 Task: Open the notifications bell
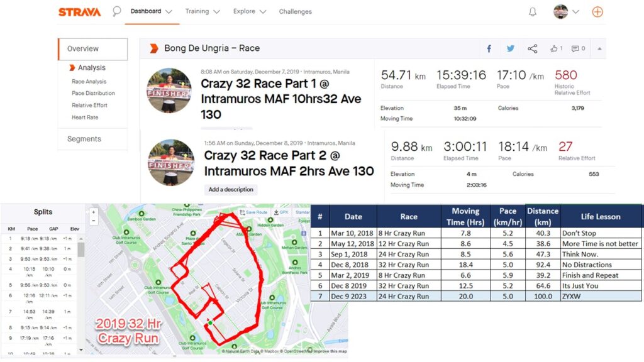[x=533, y=12]
